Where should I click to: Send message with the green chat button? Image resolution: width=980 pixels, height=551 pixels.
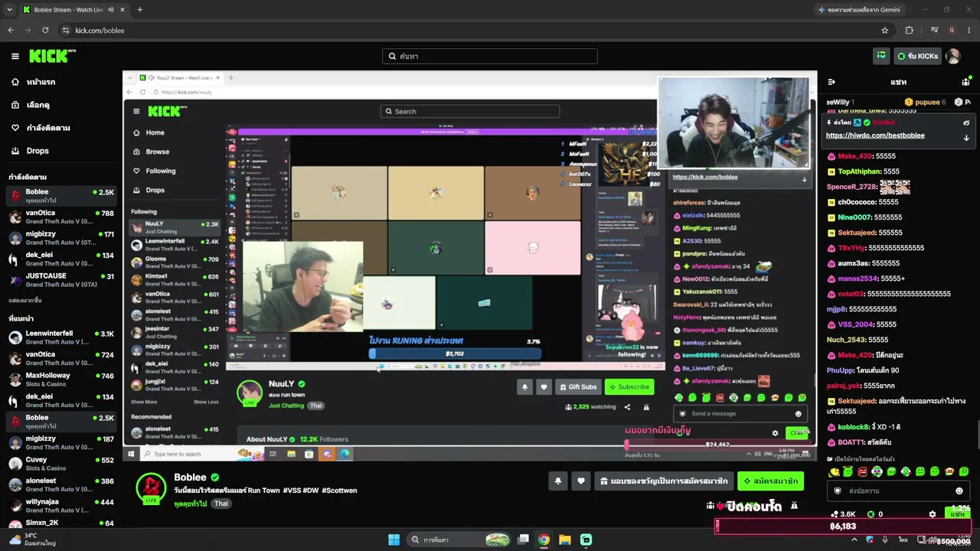(957, 514)
